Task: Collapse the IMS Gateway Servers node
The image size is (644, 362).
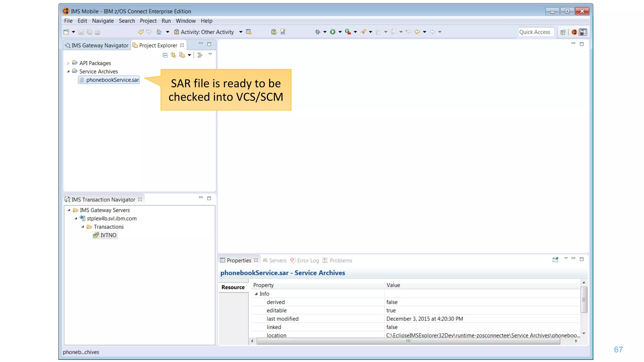Action: pos(69,210)
